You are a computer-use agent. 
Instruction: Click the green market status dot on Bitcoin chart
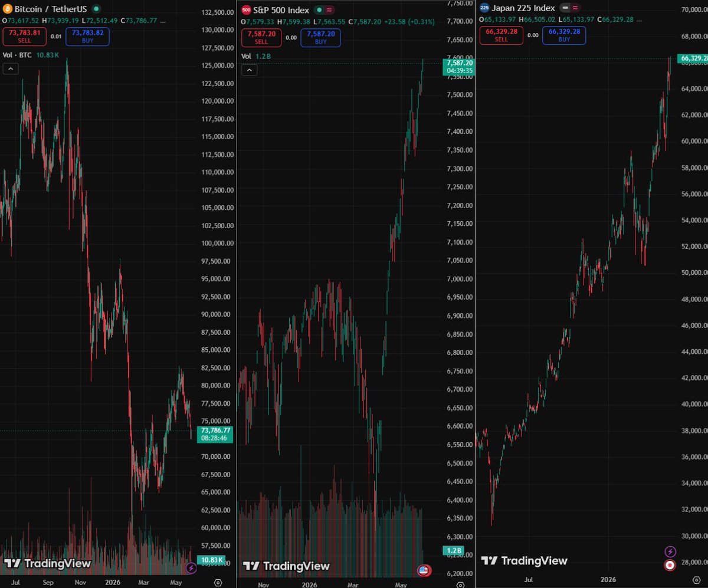pyautogui.click(x=97, y=9)
